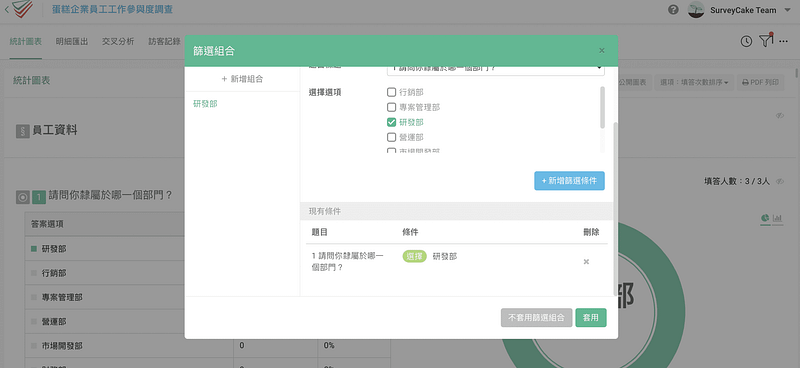Viewport: 800px width, 368px height.
Task: Click green color swatch beside 研發部 row
Action: (34, 249)
